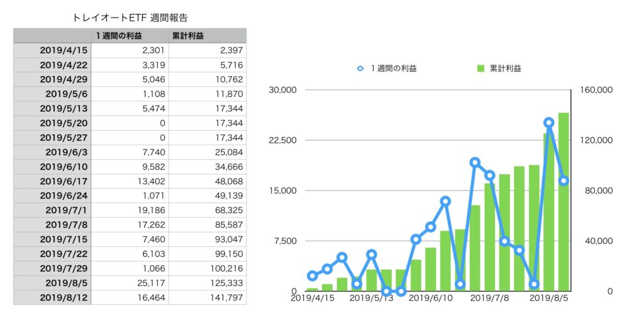This screenshot has width=644, height=318.
Task: Click the x-axis label 2019/6/10
Action: pos(430,299)
